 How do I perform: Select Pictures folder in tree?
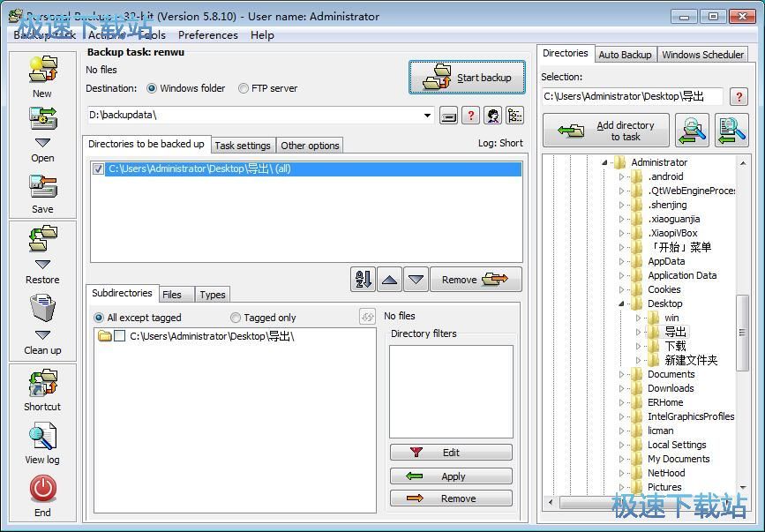coord(664,487)
